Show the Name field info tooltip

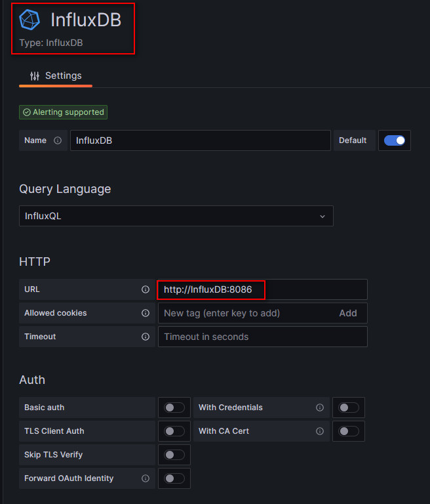58,140
